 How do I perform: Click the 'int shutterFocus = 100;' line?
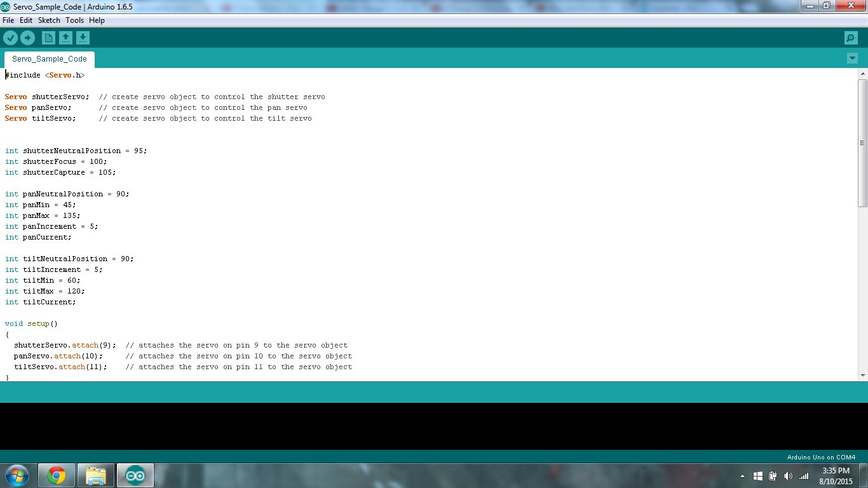(56, 161)
